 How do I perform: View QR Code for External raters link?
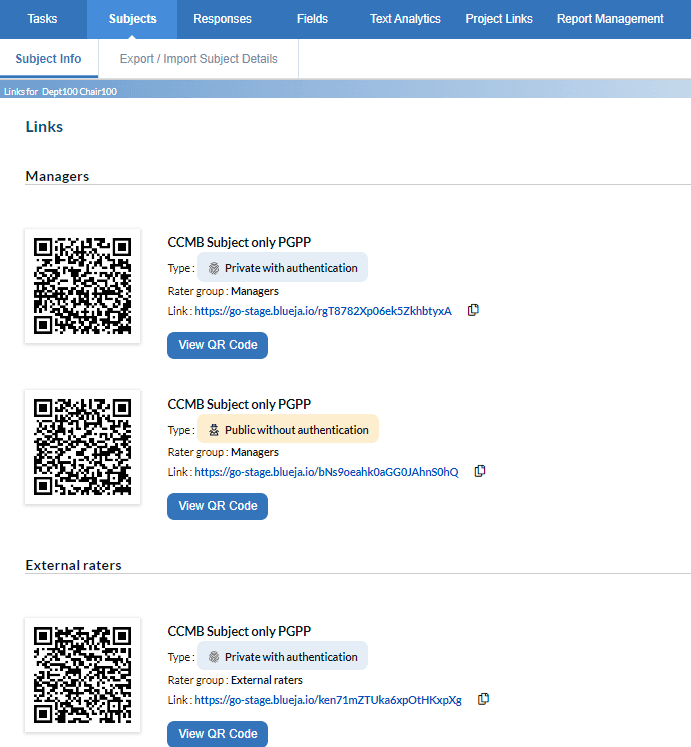(x=217, y=734)
